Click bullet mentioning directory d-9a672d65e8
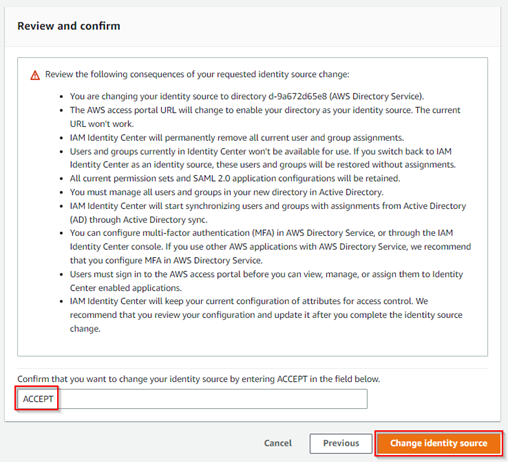508x462 pixels. (x=247, y=96)
